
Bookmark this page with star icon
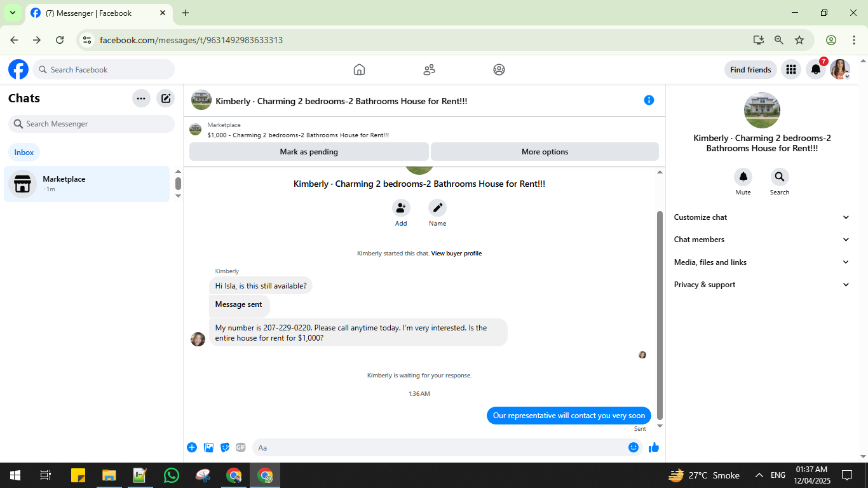tap(799, 40)
